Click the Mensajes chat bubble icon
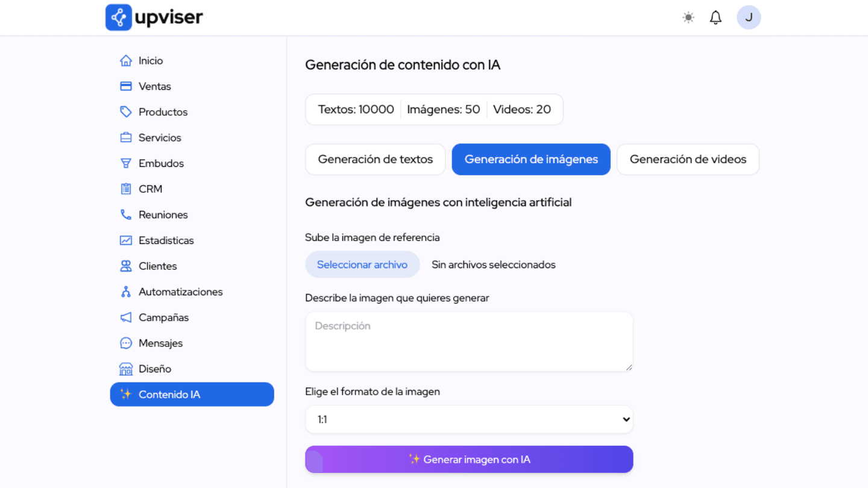Screen dimensions: 868x488 pyautogui.click(x=126, y=343)
